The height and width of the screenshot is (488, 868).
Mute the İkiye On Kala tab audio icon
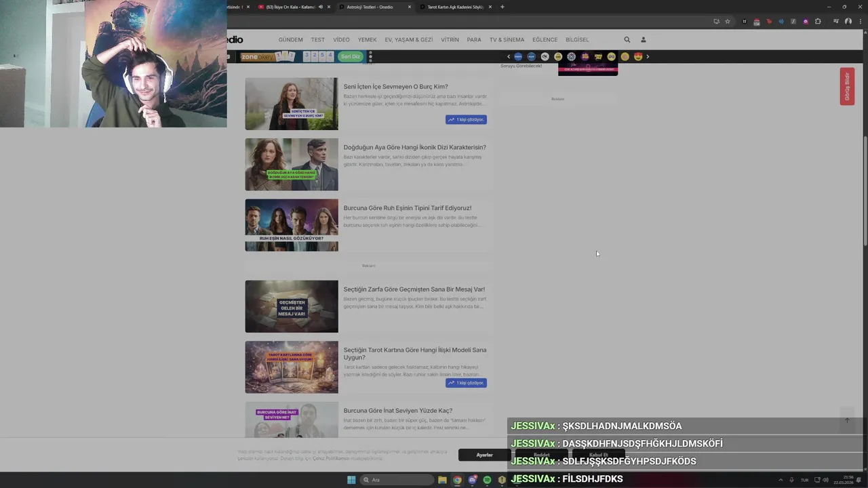321,7
